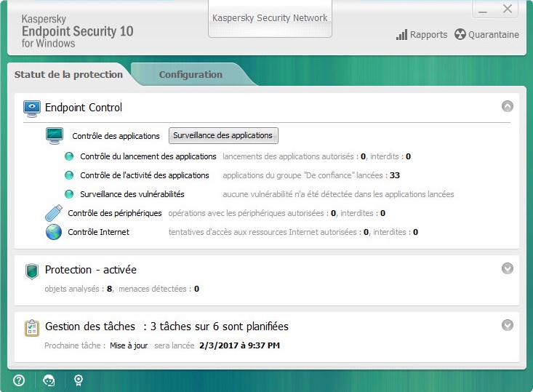Click the globe icon for Contrôle Internet

54,232
